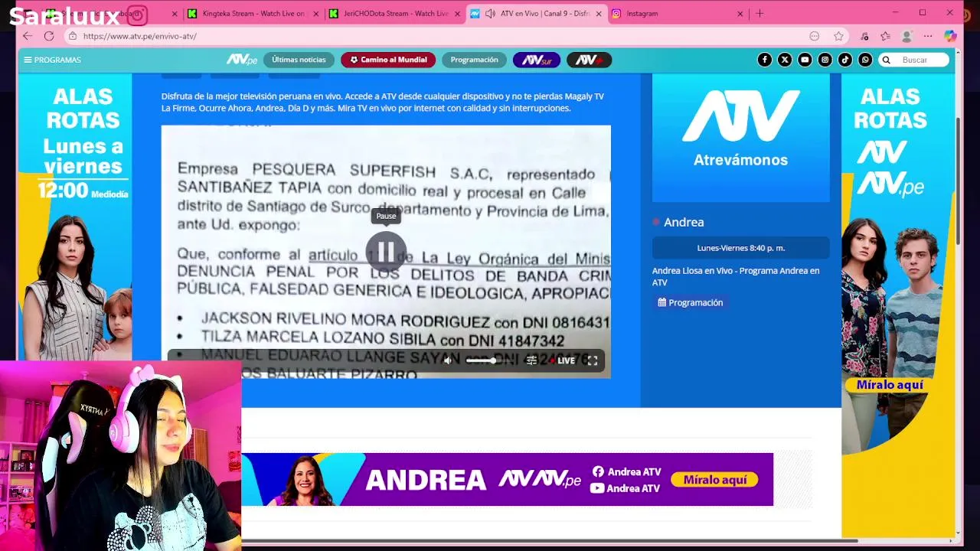Click the Lunes-Viernes 8:40 p. m. schedule
Image resolution: width=980 pixels, height=551 pixels.
(x=740, y=248)
